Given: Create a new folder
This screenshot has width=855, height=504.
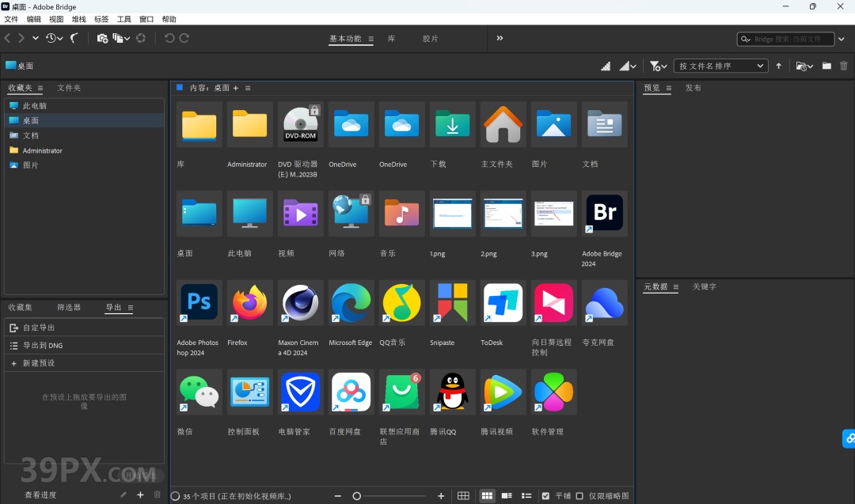Looking at the screenshot, I should click(826, 66).
